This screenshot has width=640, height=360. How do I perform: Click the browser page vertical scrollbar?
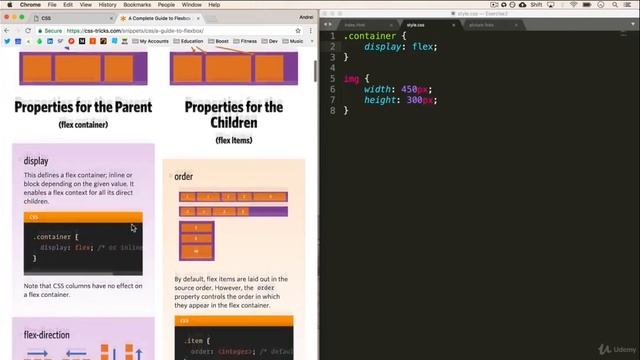tap(315, 71)
